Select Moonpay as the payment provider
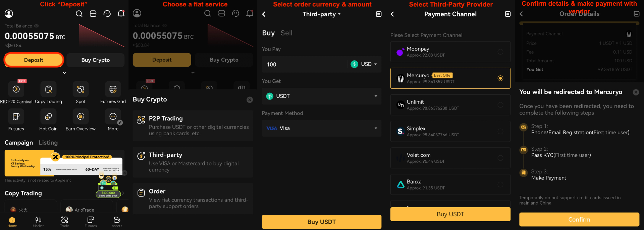The width and height of the screenshot is (644, 230). 450,52
